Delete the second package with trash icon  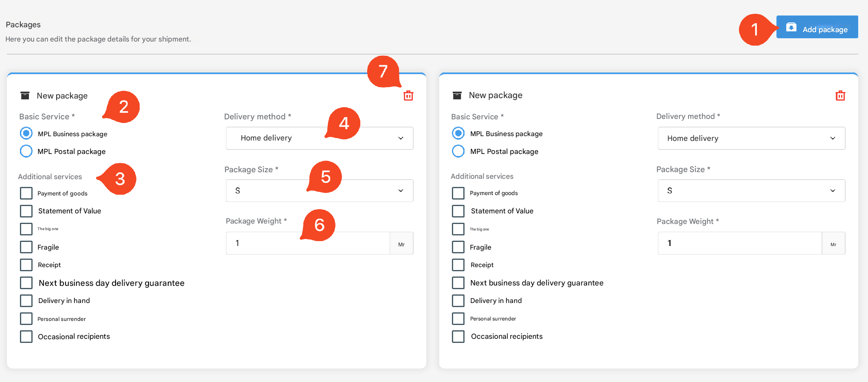click(840, 96)
